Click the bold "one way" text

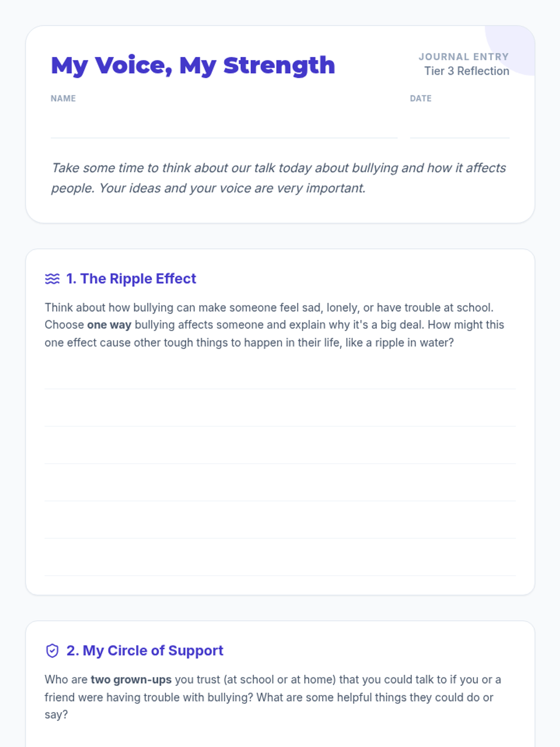109,325
